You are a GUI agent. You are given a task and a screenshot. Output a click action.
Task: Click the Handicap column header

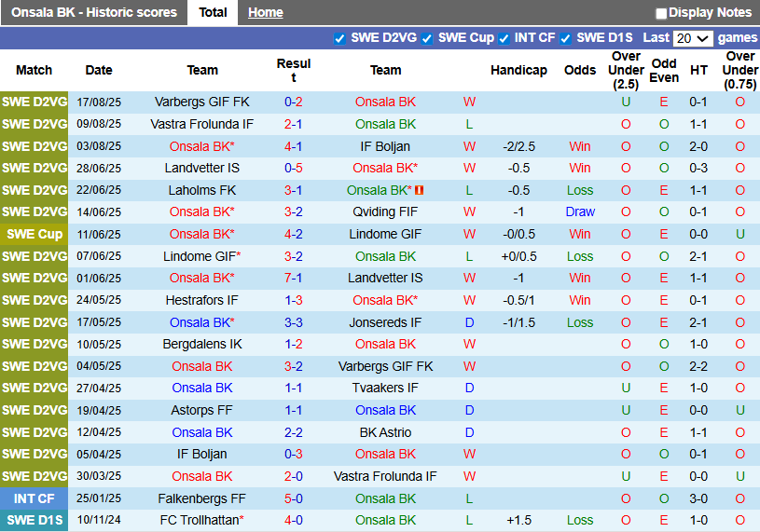518,70
